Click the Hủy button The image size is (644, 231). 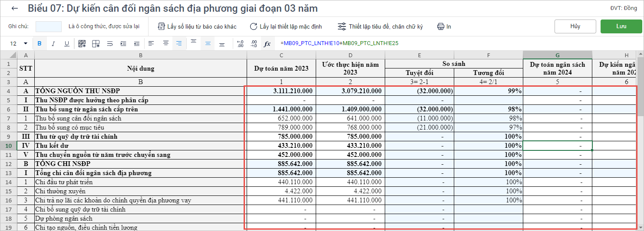click(x=575, y=26)
